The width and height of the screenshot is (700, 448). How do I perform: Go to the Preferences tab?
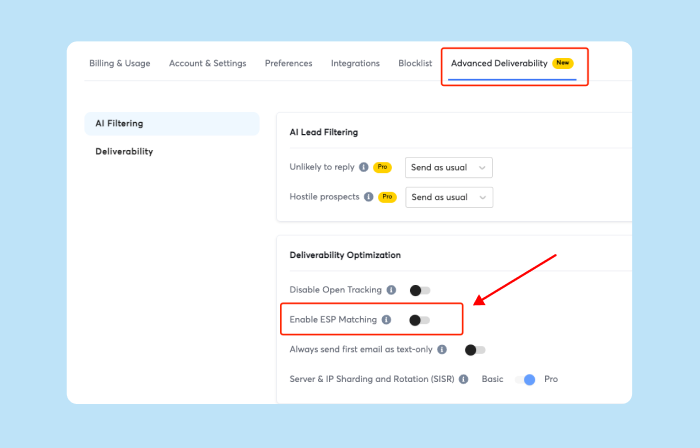point(288,63)
